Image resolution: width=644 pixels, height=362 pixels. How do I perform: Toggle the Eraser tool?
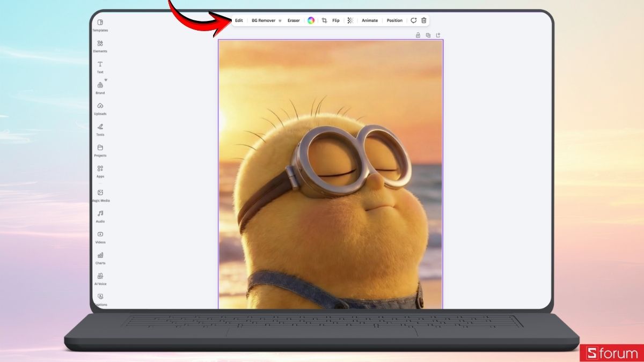pos(293,20)
